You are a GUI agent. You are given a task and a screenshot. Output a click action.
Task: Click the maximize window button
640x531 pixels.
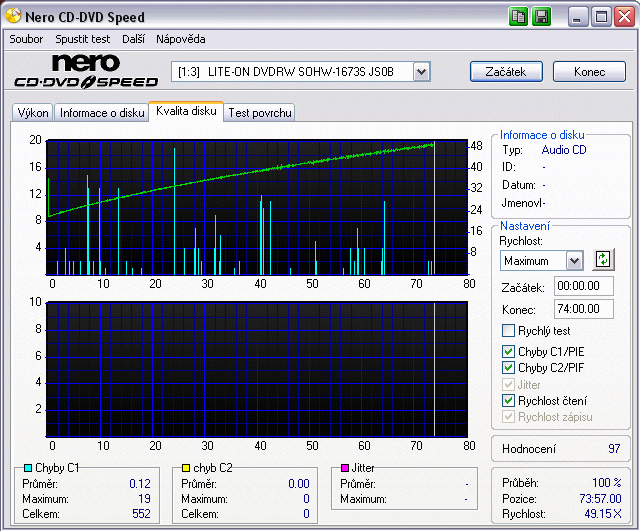coord(601,16)
